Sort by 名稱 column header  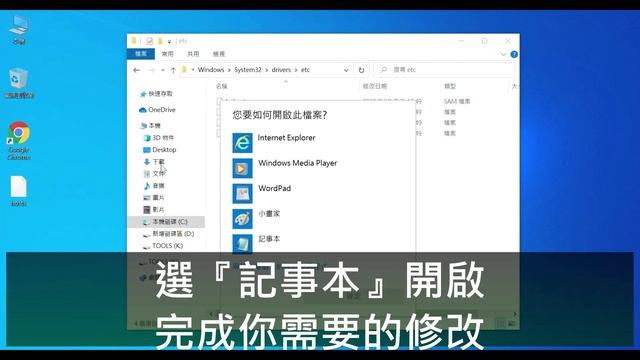(222, 87)
